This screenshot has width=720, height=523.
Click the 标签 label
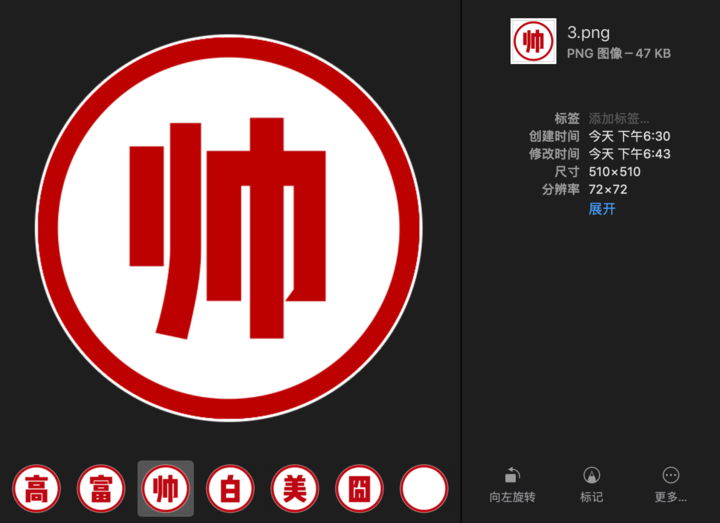pos(567,118)
